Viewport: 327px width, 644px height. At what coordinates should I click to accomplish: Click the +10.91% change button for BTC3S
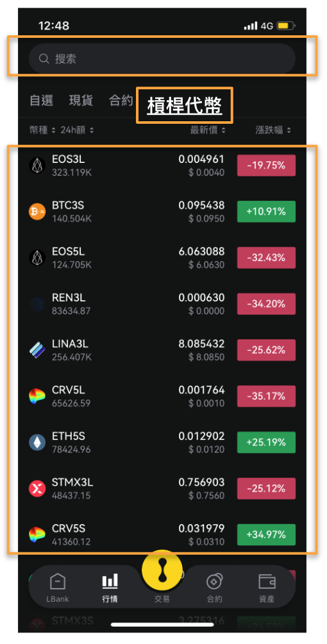tap(266, 212)
